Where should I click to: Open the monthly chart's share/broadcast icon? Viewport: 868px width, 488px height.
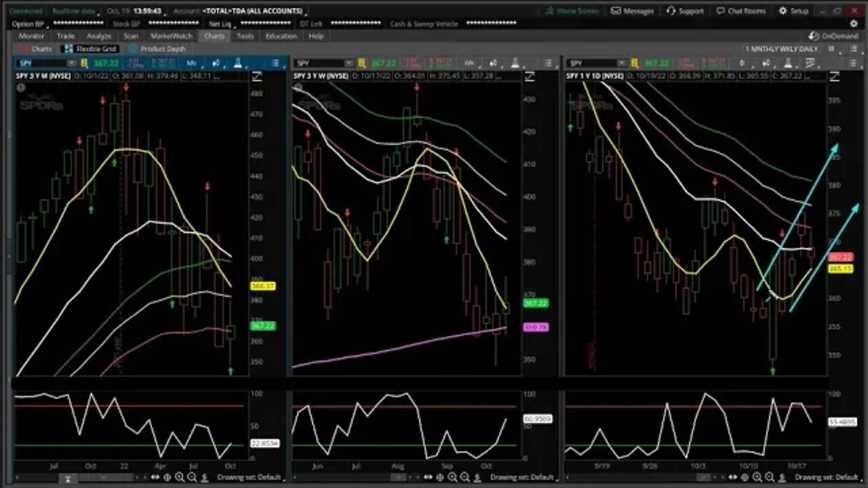[216, 63]
